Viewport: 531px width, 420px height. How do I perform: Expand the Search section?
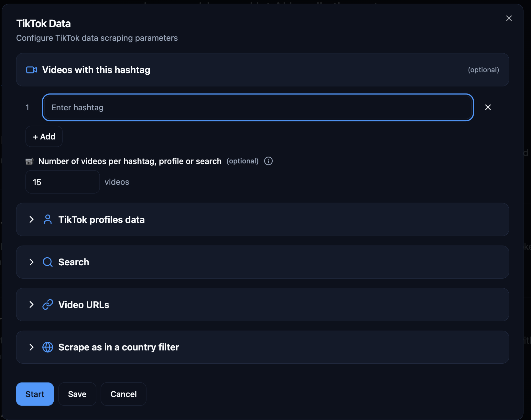[x=31, y=262]
